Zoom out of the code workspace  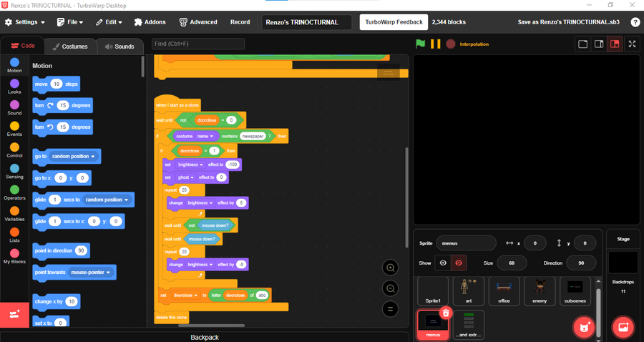[x=390, y=288]
